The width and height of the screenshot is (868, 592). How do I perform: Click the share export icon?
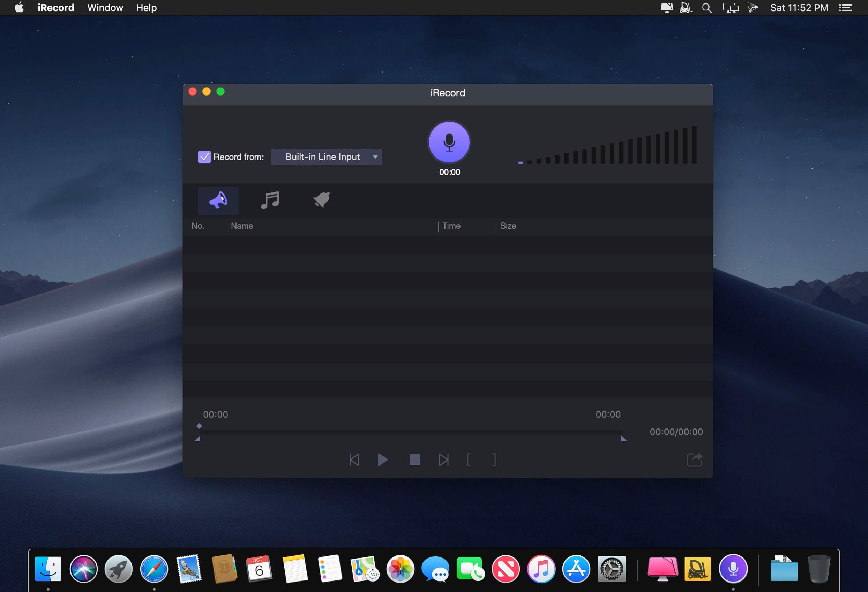coord(695,460)
